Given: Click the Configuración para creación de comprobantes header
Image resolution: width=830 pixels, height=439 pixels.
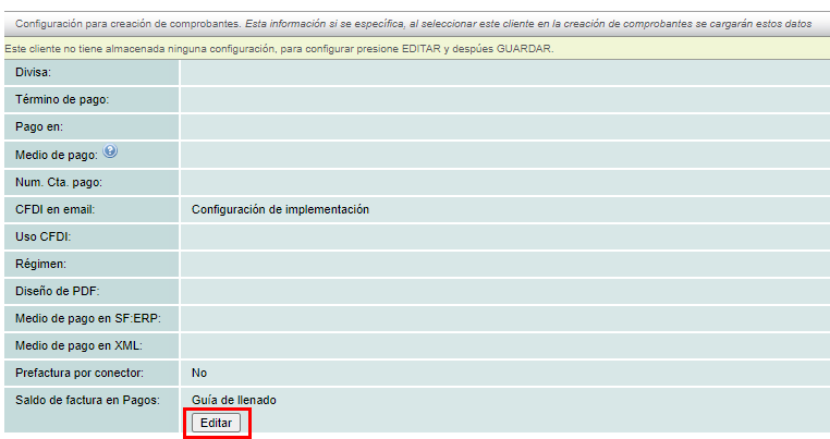Looking at the screenshot, I should click(130, 23).
